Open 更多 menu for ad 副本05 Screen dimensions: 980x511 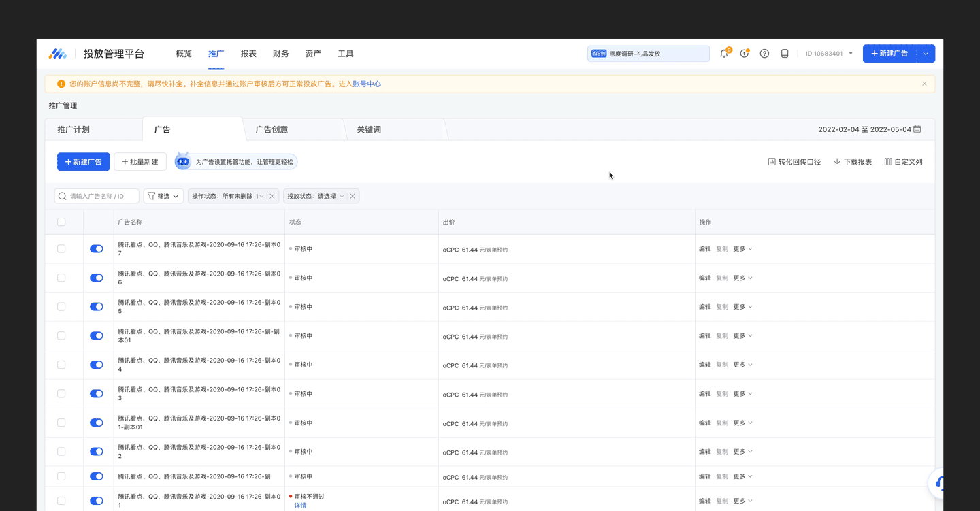coord(742,307)
